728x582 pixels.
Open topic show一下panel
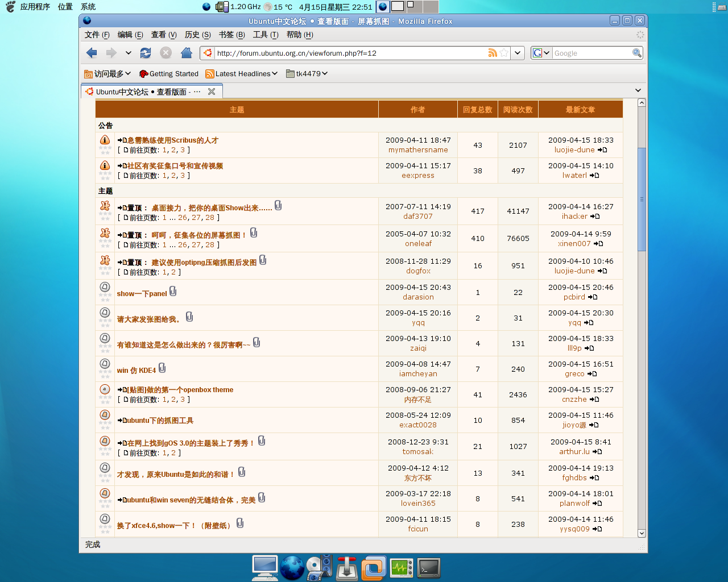[142, 294]
